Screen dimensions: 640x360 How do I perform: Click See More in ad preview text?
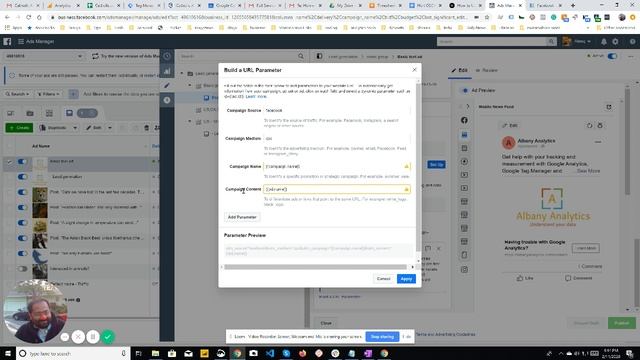coord(588,171)
